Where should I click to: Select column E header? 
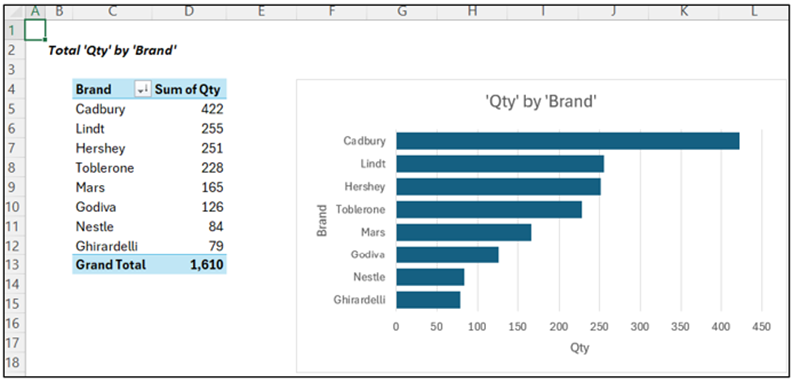pyautogui.click(x=261, y=11)
